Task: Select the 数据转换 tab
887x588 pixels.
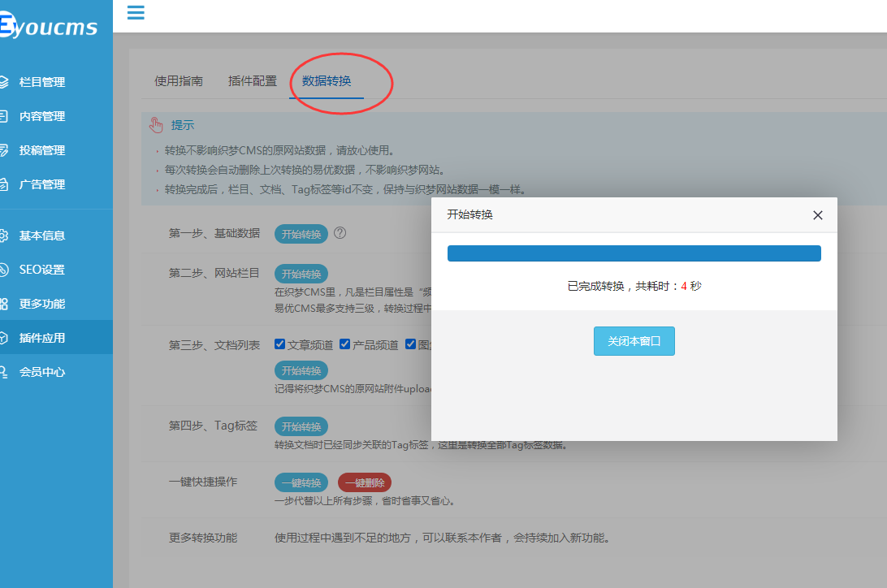Action: tap(327, 81)
